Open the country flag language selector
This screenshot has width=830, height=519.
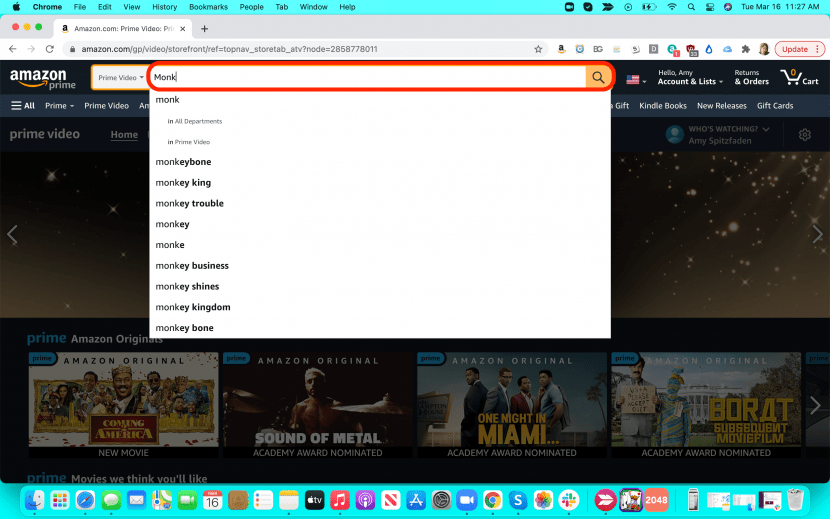(636, 80)
